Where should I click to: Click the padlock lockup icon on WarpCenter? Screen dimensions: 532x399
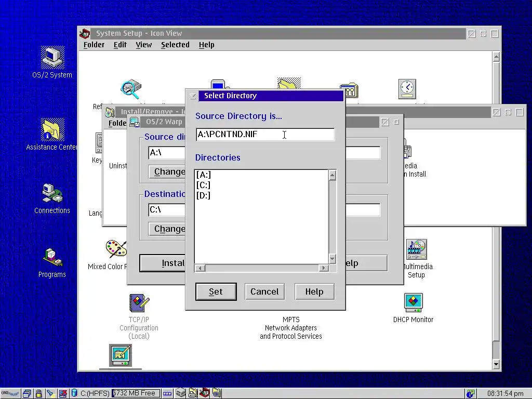pyautogui.click(x=38, y=394)
